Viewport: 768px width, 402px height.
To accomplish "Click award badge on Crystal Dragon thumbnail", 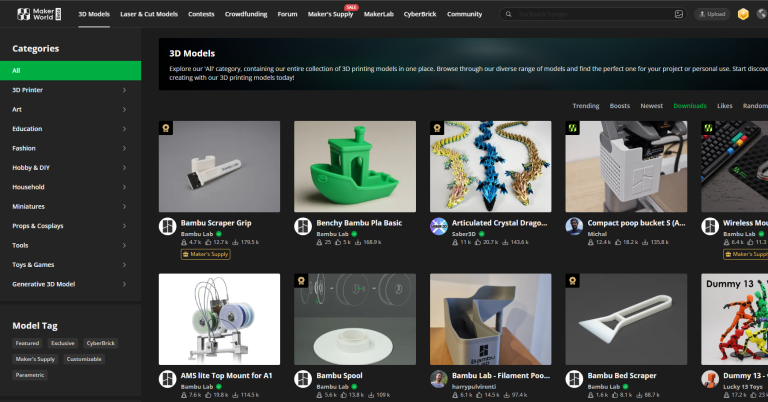I will 437,128.
